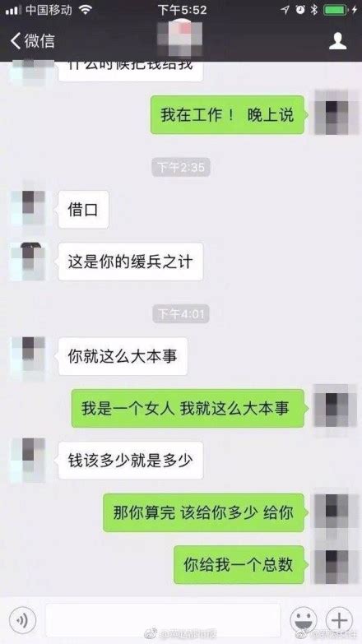362x644 pixels.
Task: Tap the battery icon in status bar
Action: pos(336,10)
